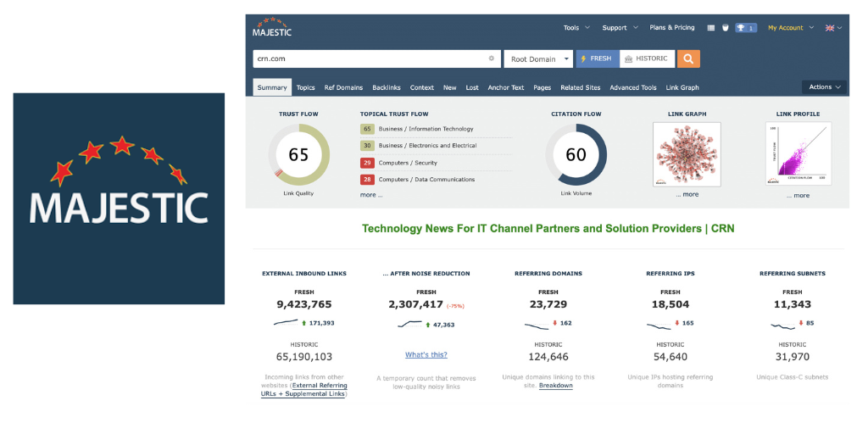Open the UK flag language selector
The image size is (868, 434).
[834, 28]
